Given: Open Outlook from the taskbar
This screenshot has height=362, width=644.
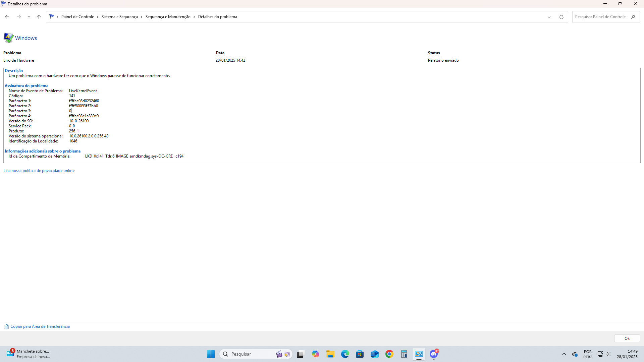Looking at the screenshot, I should [375, 354].
